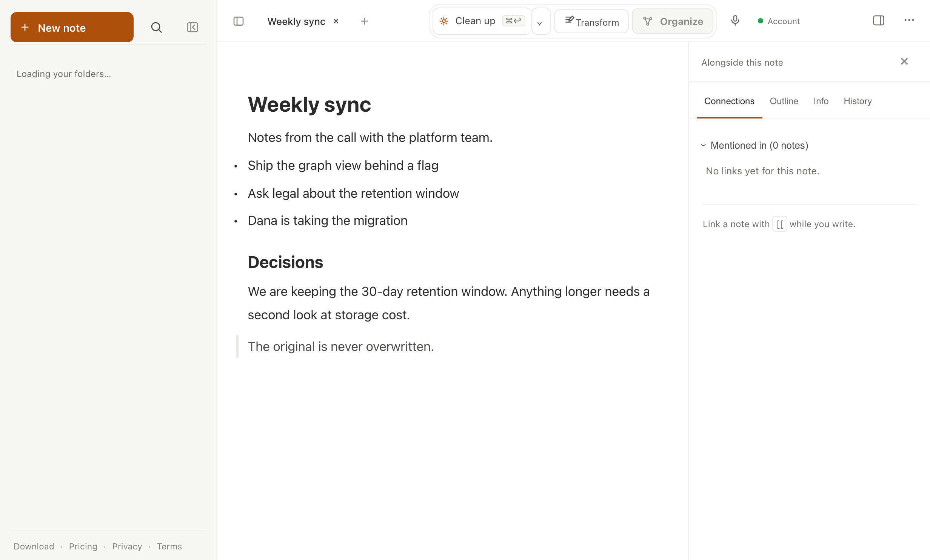
Task: Click the Transform button
Action: [x=591, y=22]
